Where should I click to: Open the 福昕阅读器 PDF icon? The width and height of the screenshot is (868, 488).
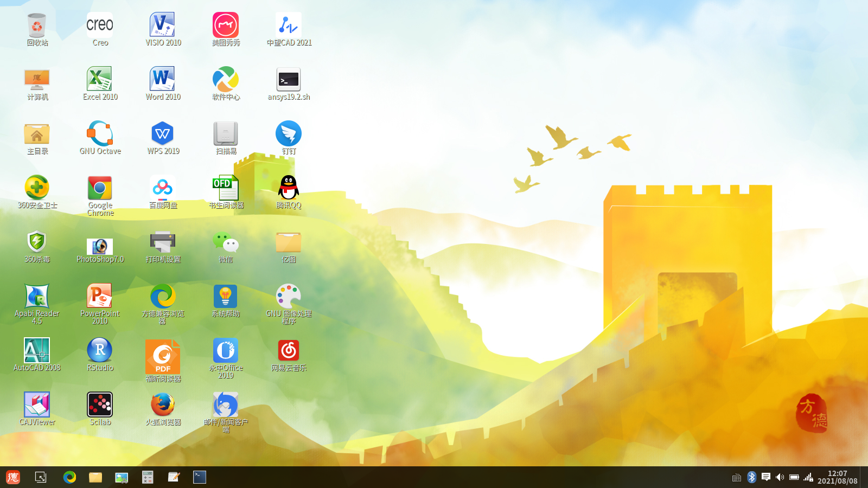(163, 356)
